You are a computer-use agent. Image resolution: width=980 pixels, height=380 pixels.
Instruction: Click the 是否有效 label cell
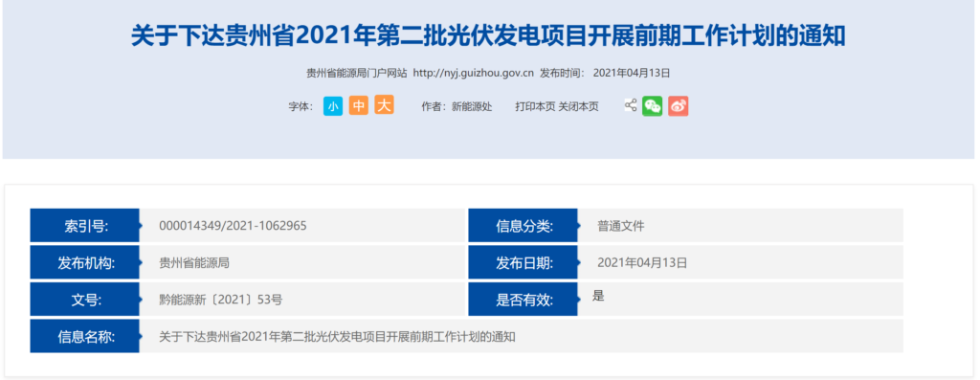click(523, 300)
